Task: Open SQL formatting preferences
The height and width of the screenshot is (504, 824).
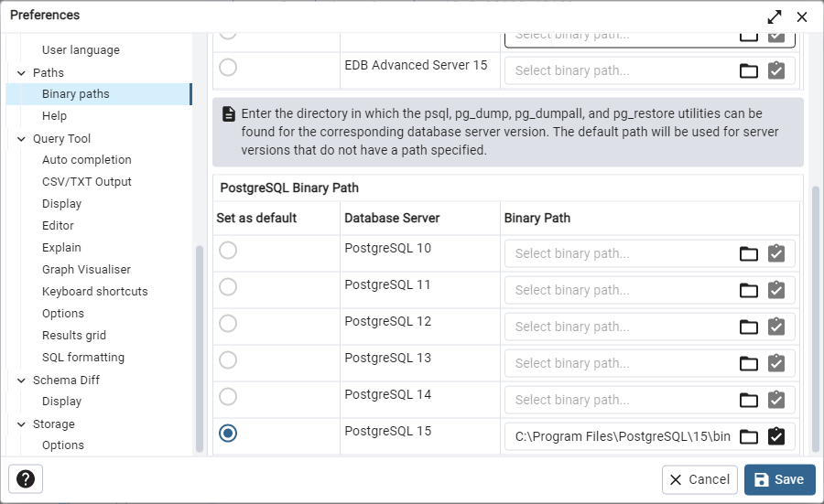Action: pyautogui.click(x=83, y=358)
